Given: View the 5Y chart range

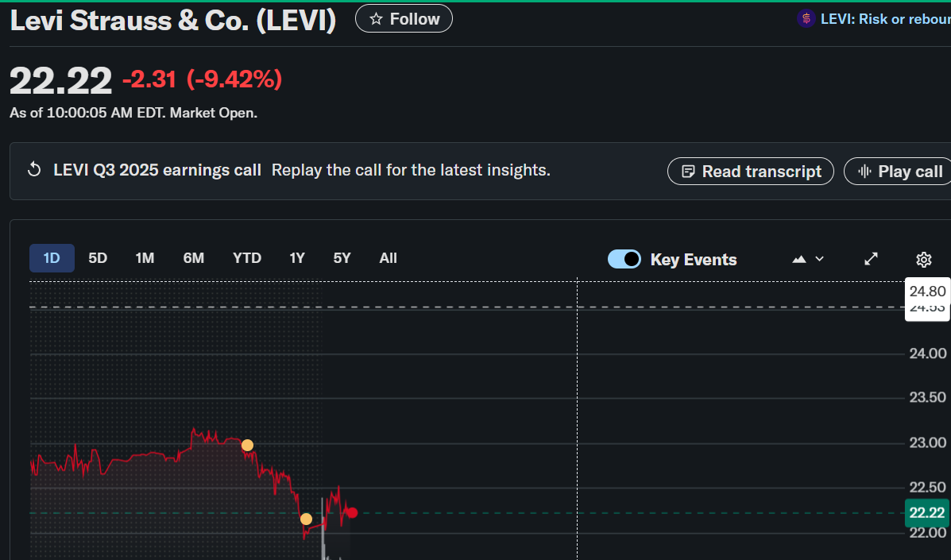Looking at the screenshot, I should click(x=342, y=258).
